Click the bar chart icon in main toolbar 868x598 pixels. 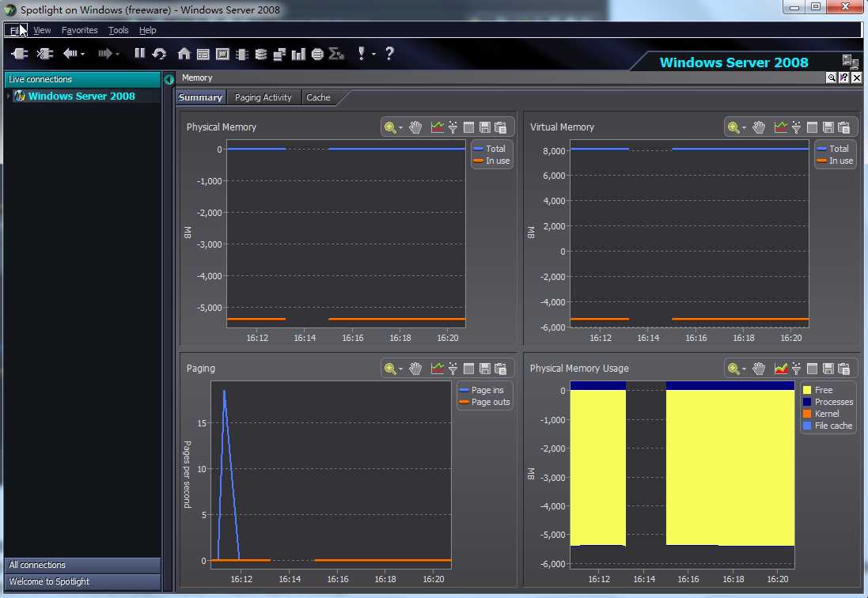point(298,54)
